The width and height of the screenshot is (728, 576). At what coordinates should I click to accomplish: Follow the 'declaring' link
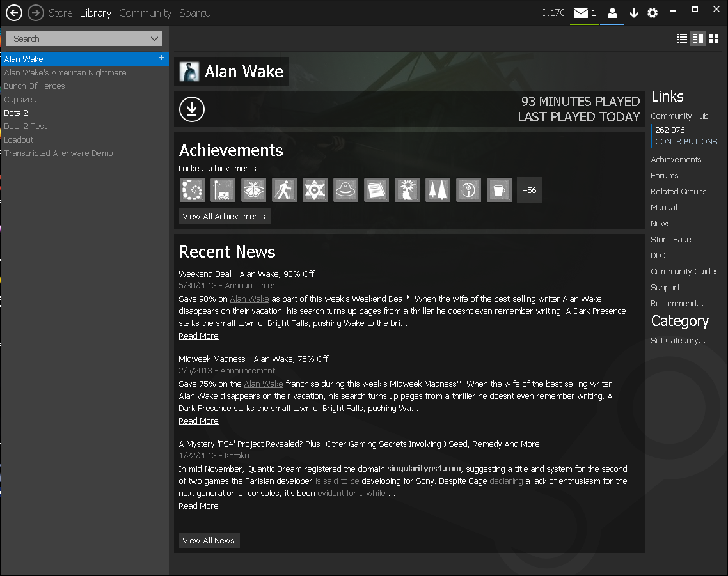506,481
